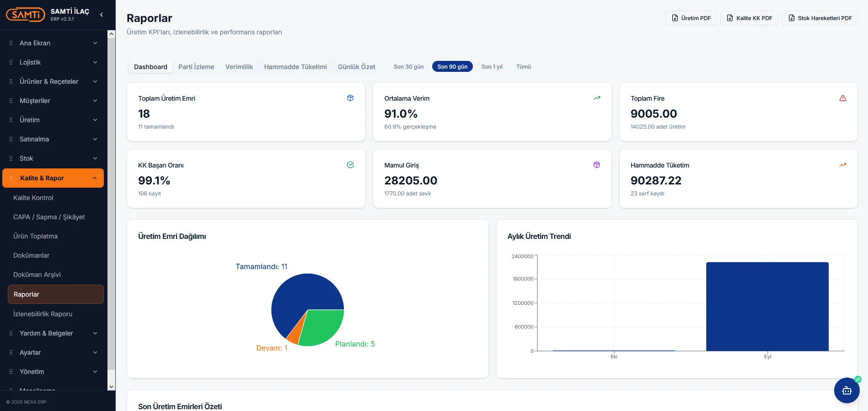Filter by Son 30 gün
868x411 pixels.
(x=409, y=67)
